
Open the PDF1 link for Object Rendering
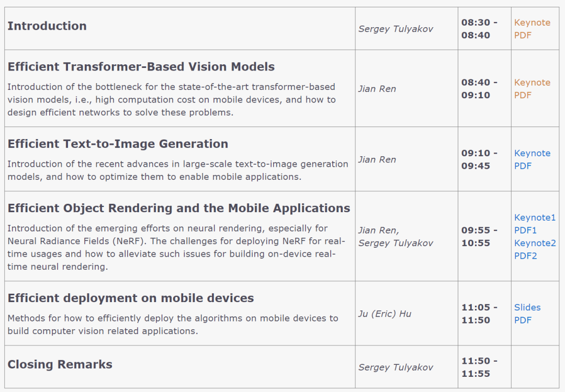click(525, 230)
